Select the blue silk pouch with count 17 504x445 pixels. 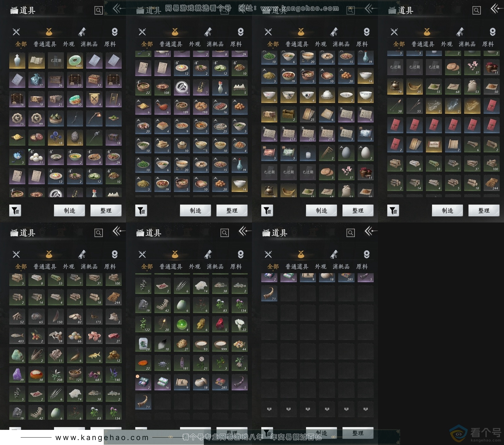(36, 80)
